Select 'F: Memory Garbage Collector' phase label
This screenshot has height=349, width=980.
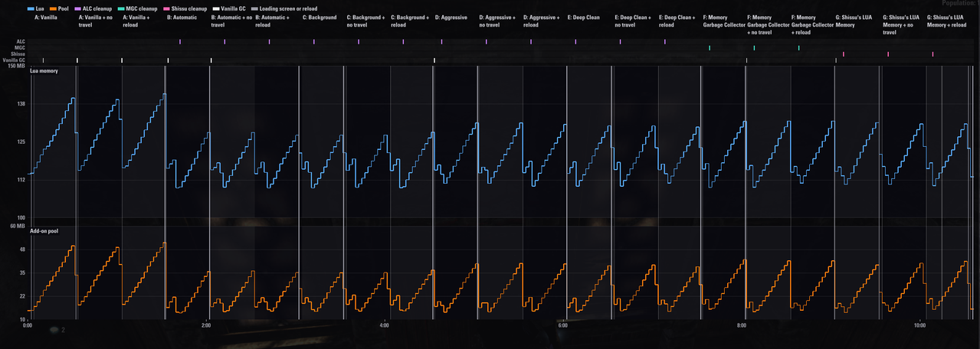pyautogui.click(x=725, y=21)
